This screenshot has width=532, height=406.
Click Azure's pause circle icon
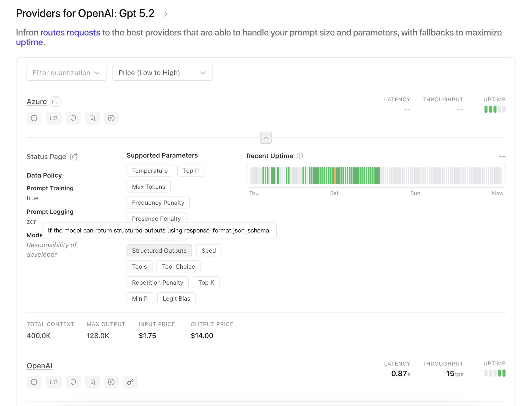[111, 118]
